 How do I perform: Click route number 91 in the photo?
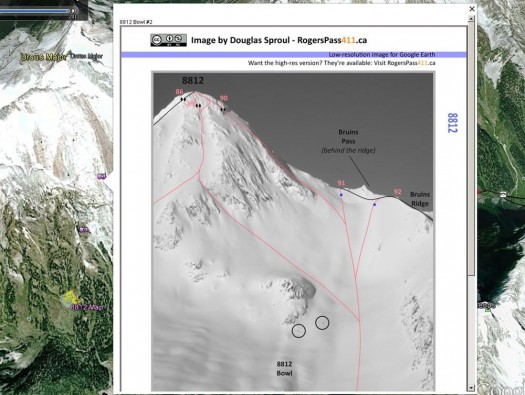pyautogui.click(x=341, y=183)
